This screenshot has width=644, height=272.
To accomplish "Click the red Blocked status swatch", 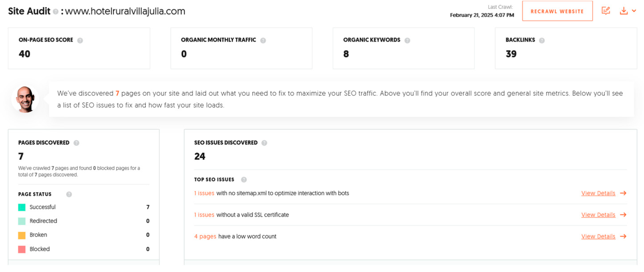I will [22, 249].
